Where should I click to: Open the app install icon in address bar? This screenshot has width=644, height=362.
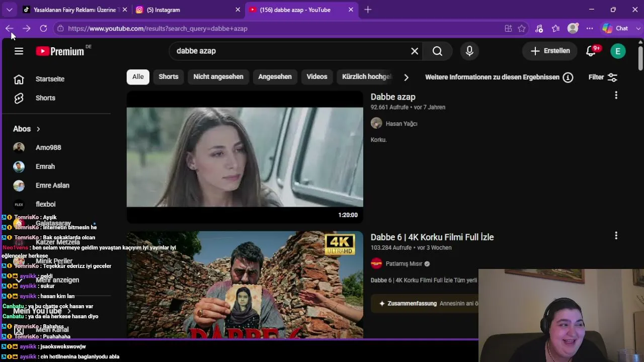[508, 29]
